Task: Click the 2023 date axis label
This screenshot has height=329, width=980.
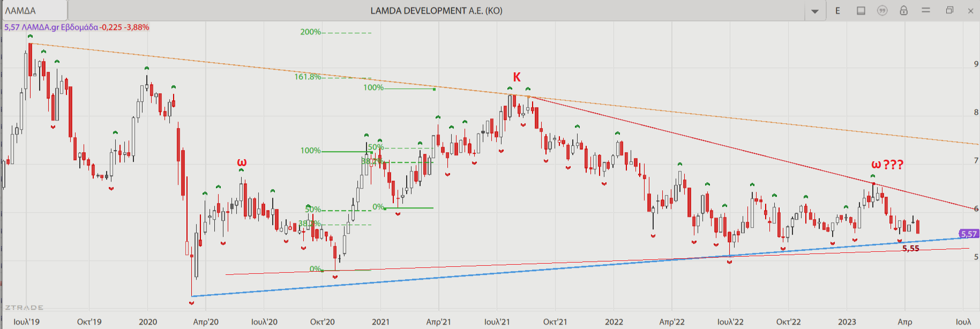Action: coord(847,322)
